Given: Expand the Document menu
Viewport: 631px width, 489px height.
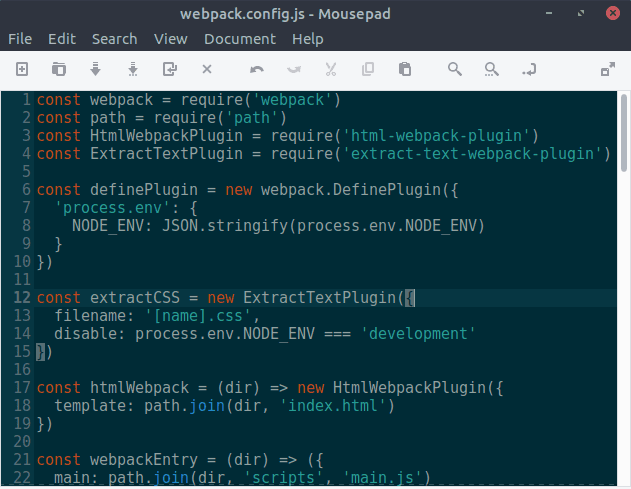Looking at the screenshot, I should pyautogui.click(x=240, y=39).
